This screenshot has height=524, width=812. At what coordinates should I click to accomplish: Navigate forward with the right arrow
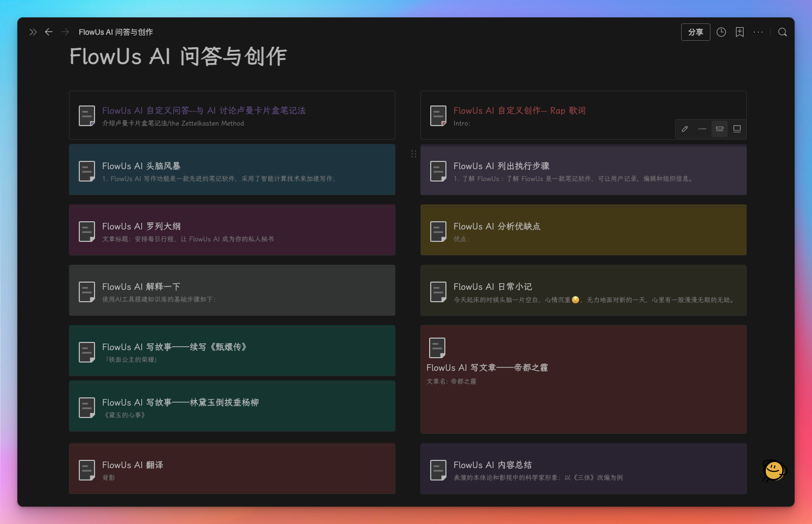(65, 32)
